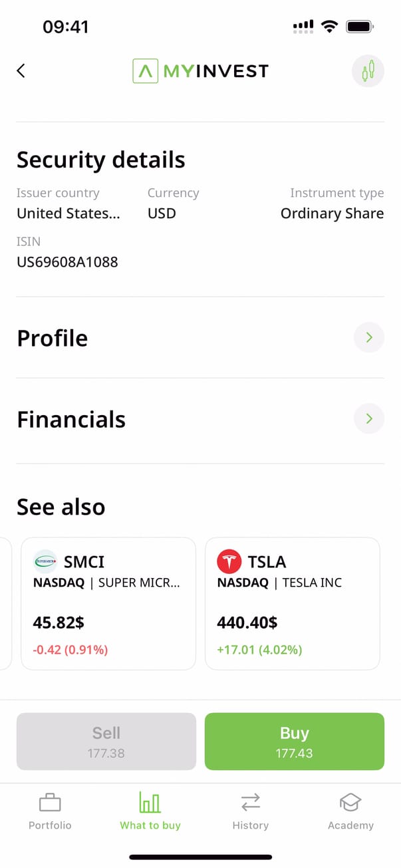Expand the Profile section chevron
Screen dimensions: 401x868
click(x=368, y=338)
